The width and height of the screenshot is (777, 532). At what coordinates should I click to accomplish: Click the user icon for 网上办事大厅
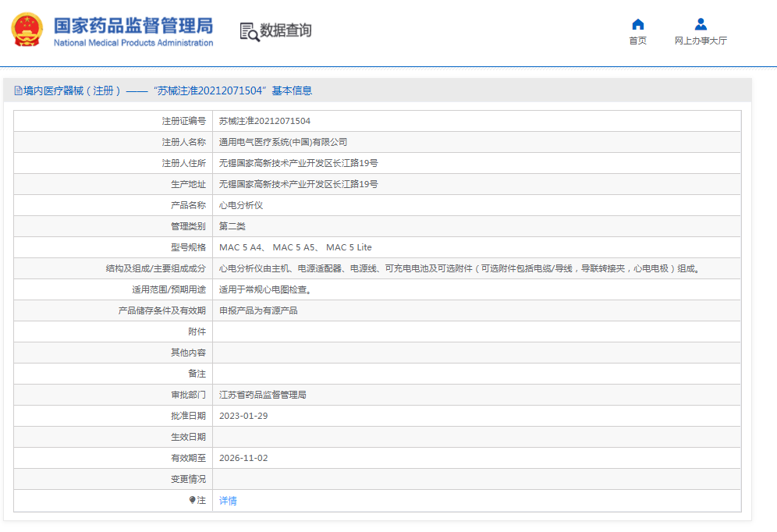click(701, 24)
